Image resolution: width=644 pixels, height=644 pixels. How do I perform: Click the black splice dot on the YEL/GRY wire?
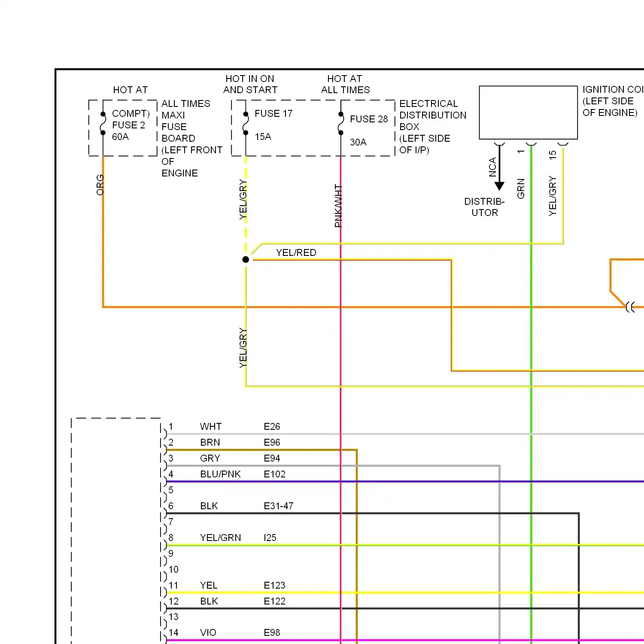pyautogui.click(x=246, y=259)
